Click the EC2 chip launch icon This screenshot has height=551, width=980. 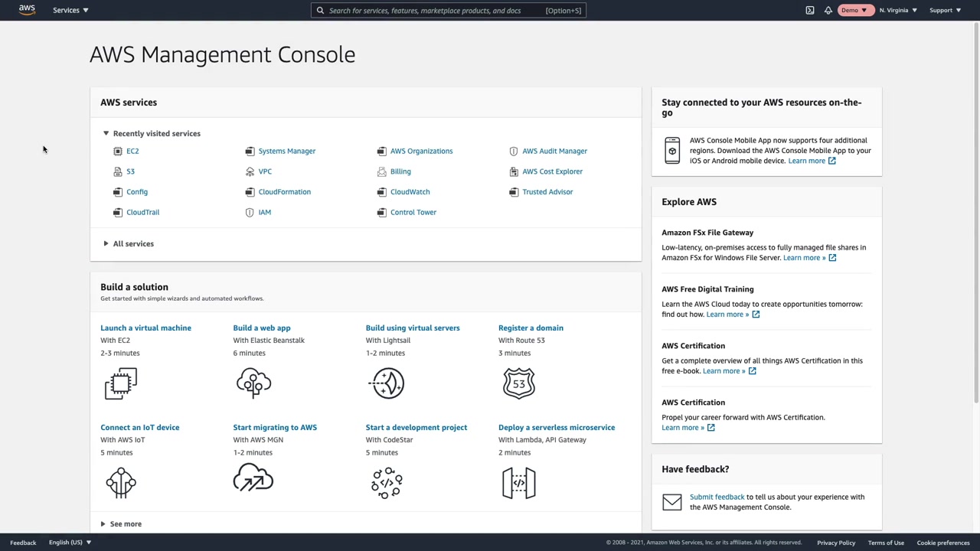(x=121, y=383)
